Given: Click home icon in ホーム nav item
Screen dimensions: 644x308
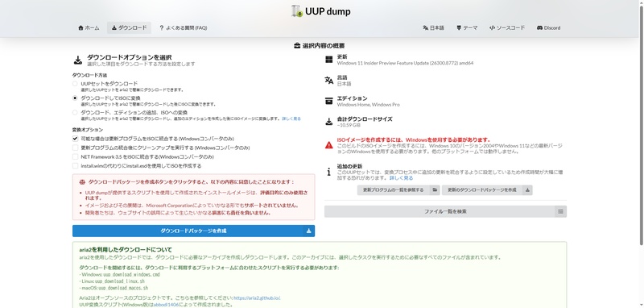Looking at the screenshot, I should click(x=80, y=28).
